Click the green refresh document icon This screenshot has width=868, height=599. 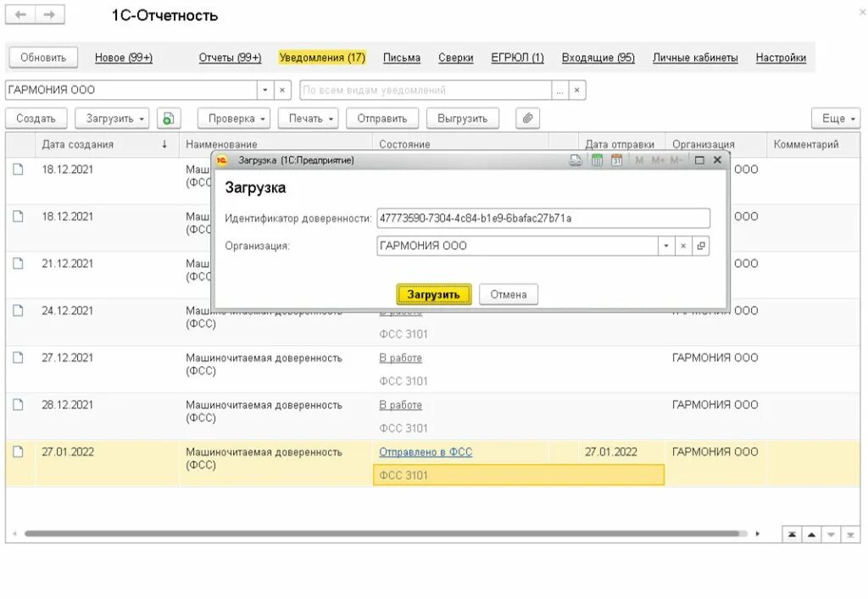click(x=169, y=119)
